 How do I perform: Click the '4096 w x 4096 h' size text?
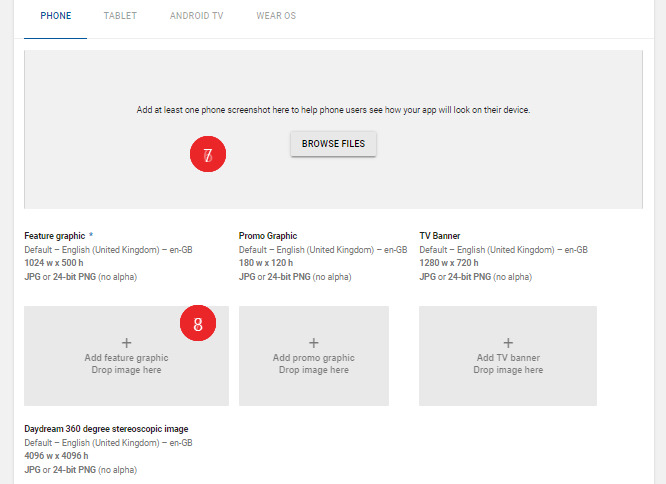(58, 456)
